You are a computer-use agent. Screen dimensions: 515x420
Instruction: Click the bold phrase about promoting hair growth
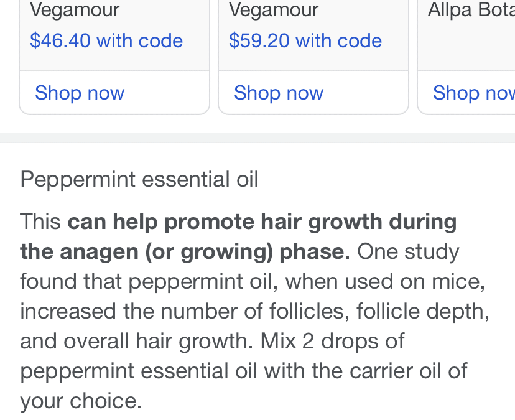click(262, 222)
